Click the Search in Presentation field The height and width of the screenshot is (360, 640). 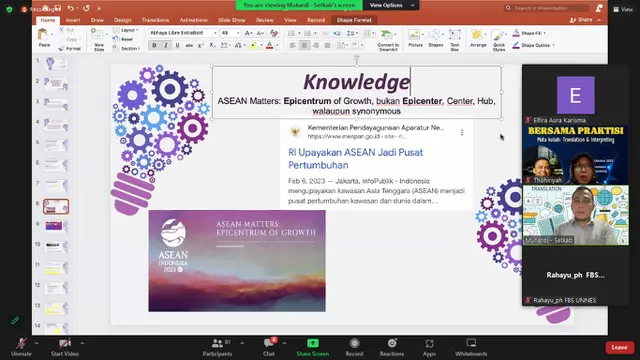tap(547, 8)
